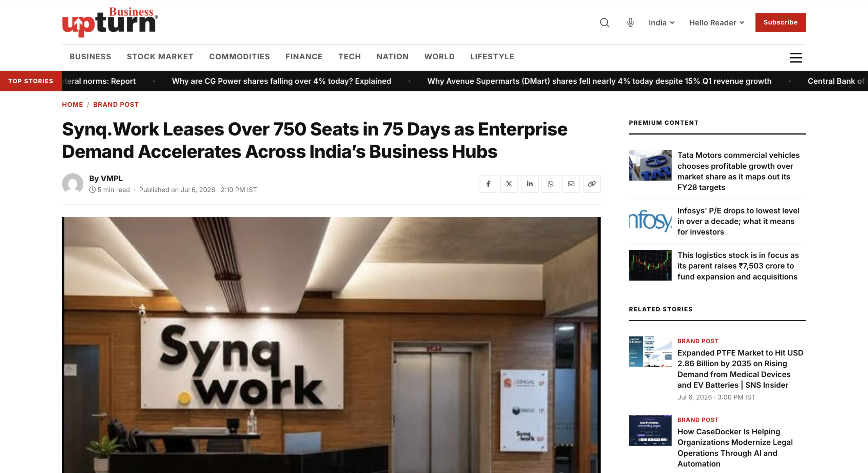868x473 pixels.
Task: Activate the voice search microphone icon
Action: pos(630,23)
